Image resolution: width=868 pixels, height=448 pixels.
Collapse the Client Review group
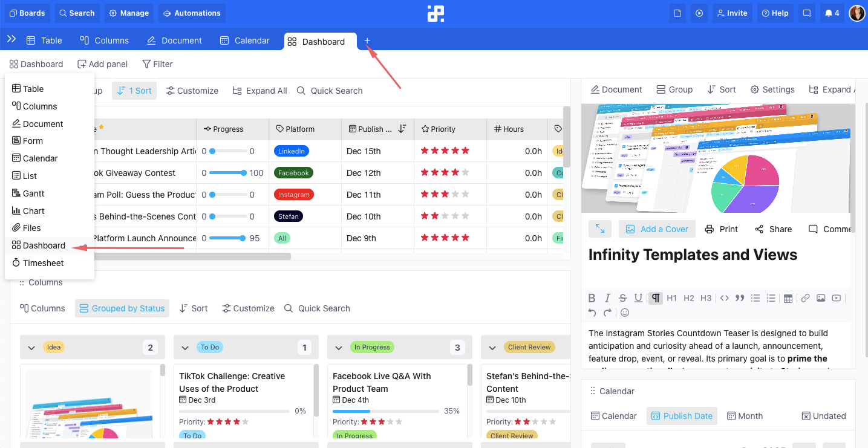click(492, 347)
